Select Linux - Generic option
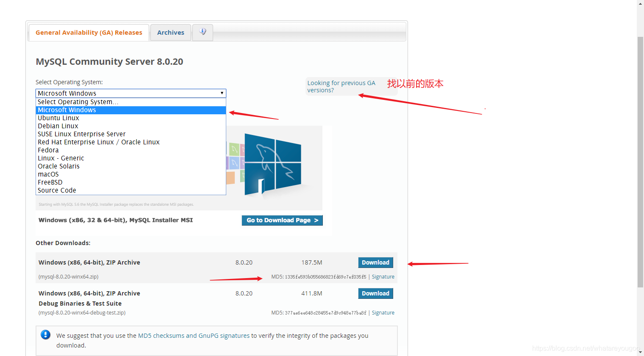 coord(131,158)
